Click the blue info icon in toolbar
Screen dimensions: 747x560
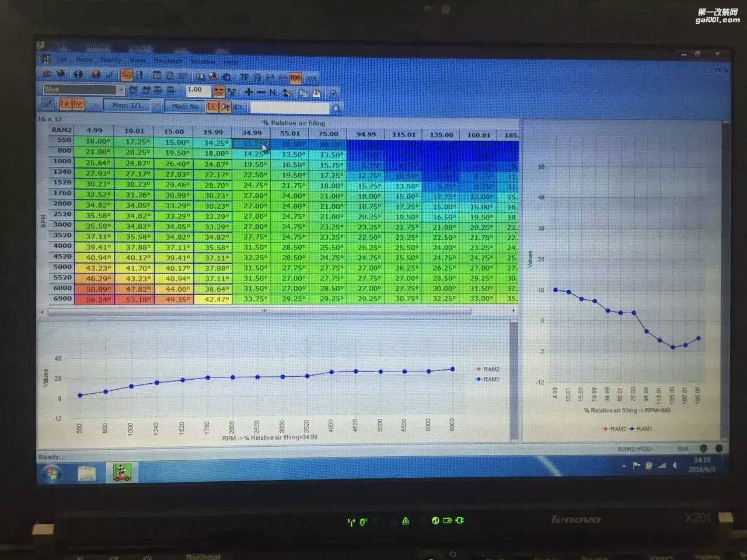click(x=78, y=75)
